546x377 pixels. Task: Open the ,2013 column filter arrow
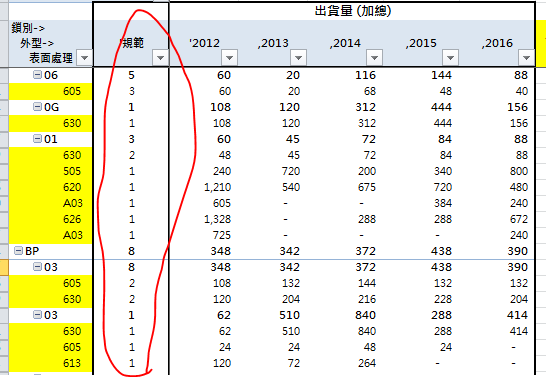point(298,58)
